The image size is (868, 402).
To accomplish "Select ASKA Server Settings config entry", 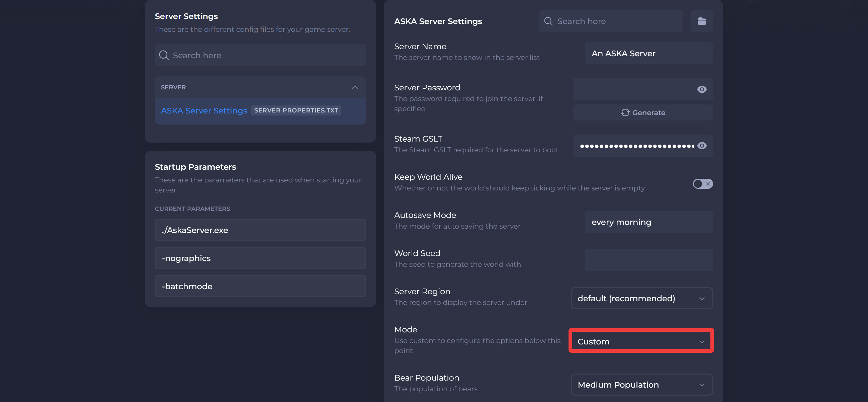I will click(260, 111).
